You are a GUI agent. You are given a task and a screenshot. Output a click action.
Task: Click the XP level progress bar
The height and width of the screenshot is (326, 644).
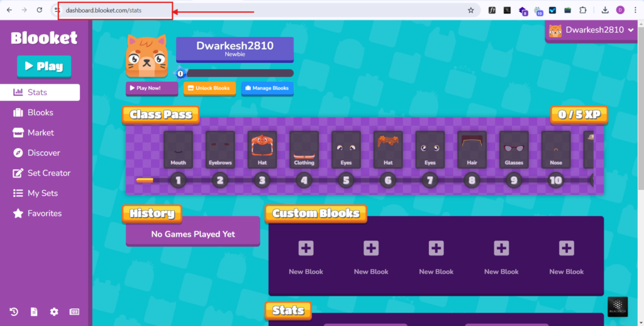[239, 73]
